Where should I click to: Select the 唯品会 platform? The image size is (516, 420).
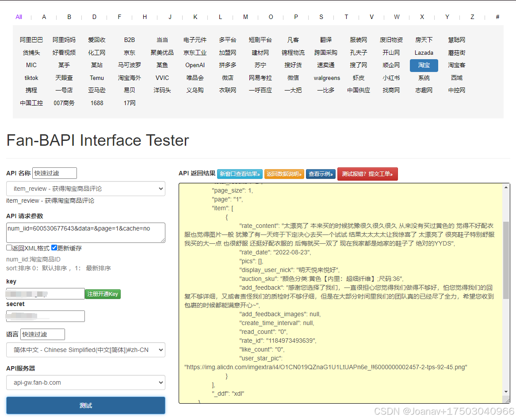[x=195, y=78]
